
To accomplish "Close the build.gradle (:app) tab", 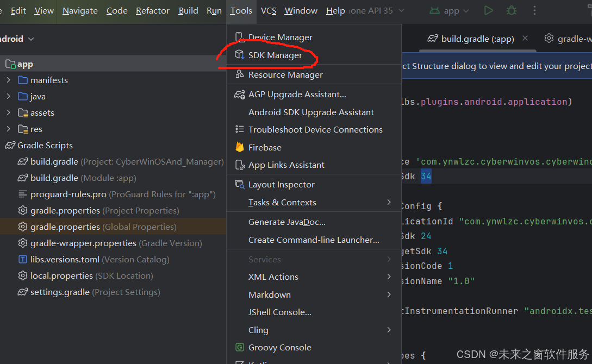I will (525, 38).
